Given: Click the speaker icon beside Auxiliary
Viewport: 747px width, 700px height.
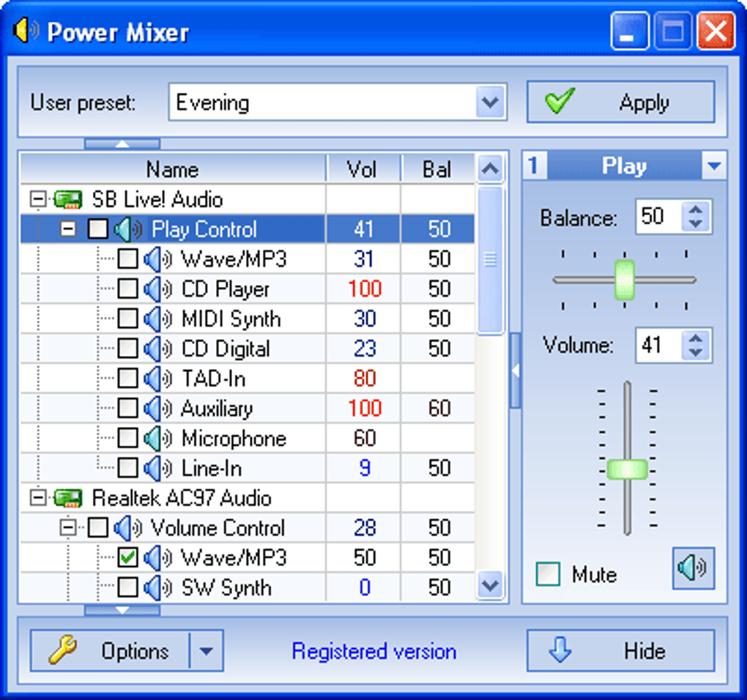Looking at the screenshot, I should 157,409.
